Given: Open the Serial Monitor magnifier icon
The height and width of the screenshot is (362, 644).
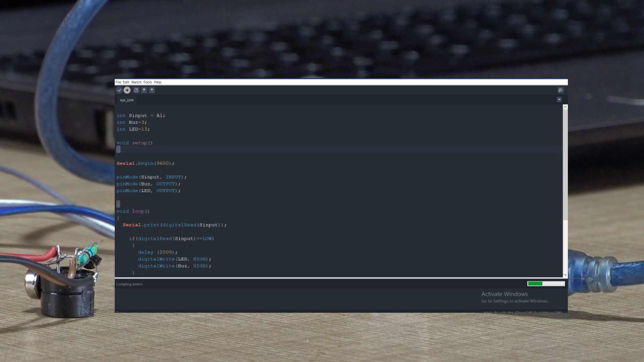Looking at the screenshot, I should coord(560,90).
